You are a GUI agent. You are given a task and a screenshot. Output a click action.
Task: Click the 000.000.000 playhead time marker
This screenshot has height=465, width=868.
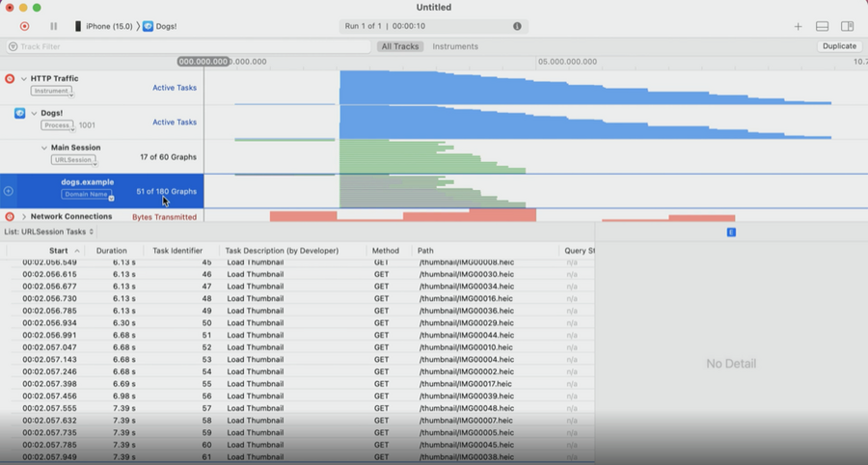click(203, 62)
